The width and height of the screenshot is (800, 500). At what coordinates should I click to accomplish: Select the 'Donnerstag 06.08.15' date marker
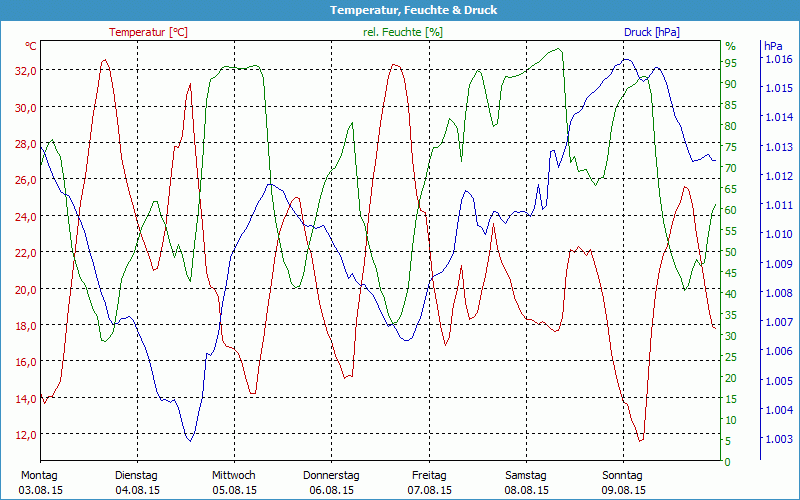(331, 482)
